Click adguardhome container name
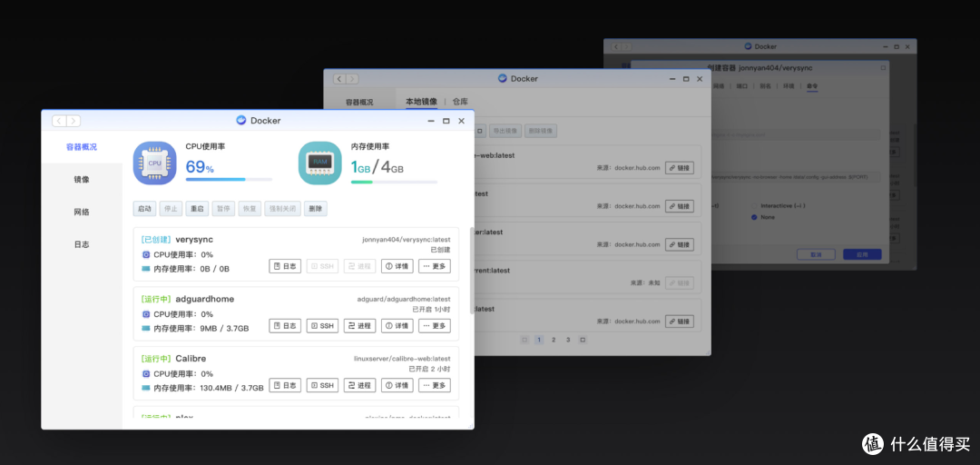The width and height of the screenshot is (980, 465). [x=205, y=299]
